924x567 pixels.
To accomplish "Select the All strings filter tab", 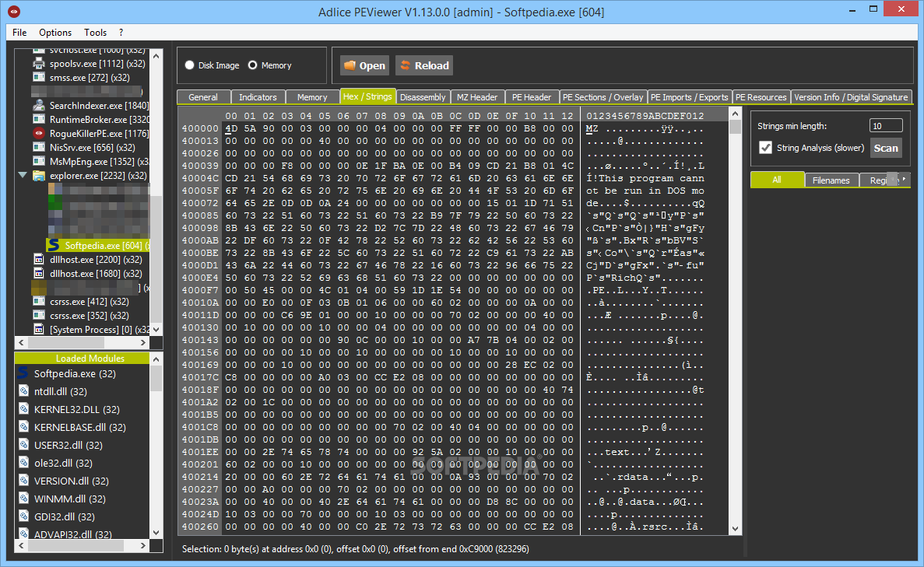I will [x=777, y=180].
